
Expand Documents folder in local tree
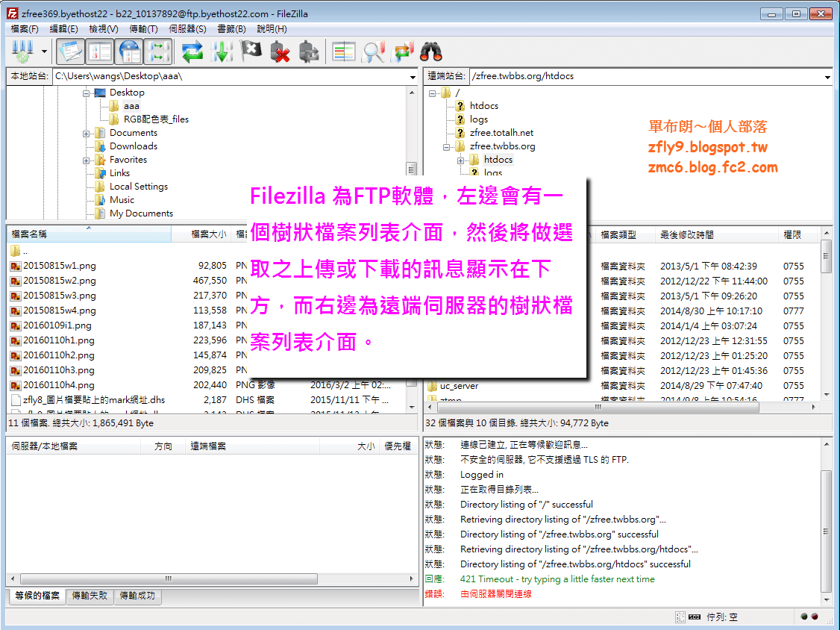tap(86, 134)
